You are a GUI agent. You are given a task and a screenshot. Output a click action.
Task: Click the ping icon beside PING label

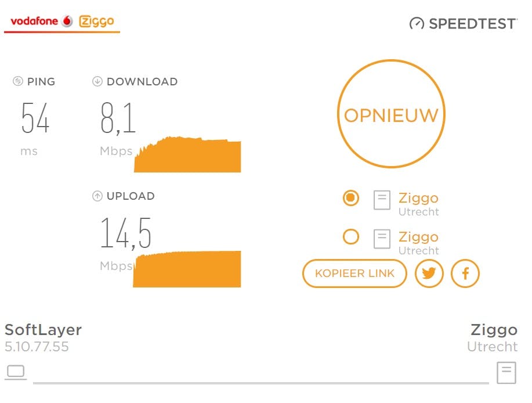[18, 82]
